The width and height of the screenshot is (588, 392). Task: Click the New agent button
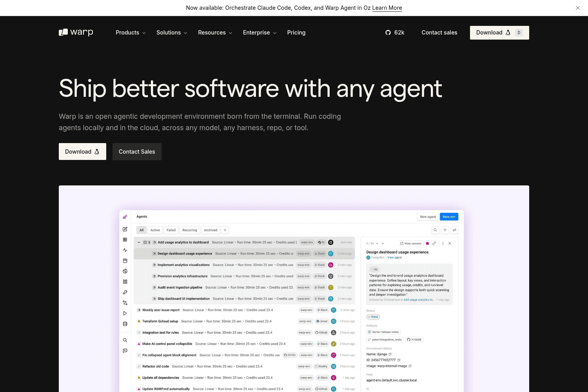point(428,217)
